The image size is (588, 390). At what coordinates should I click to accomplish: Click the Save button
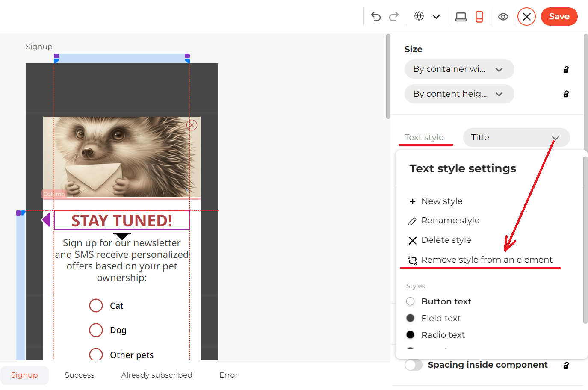pos(559,16)
